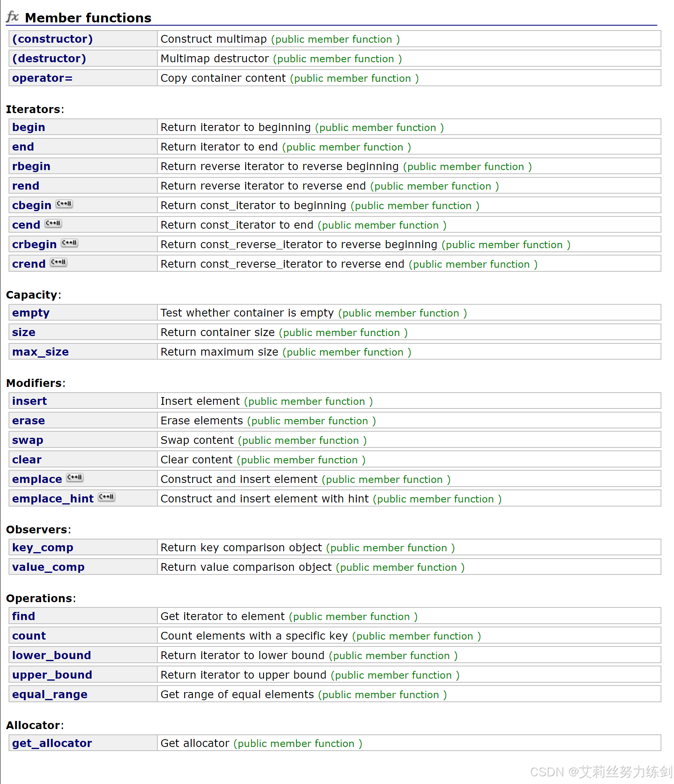This screenshot has height=784, width=674.
Task: Click the C++11 badge next to emplace
Action: 75,478
